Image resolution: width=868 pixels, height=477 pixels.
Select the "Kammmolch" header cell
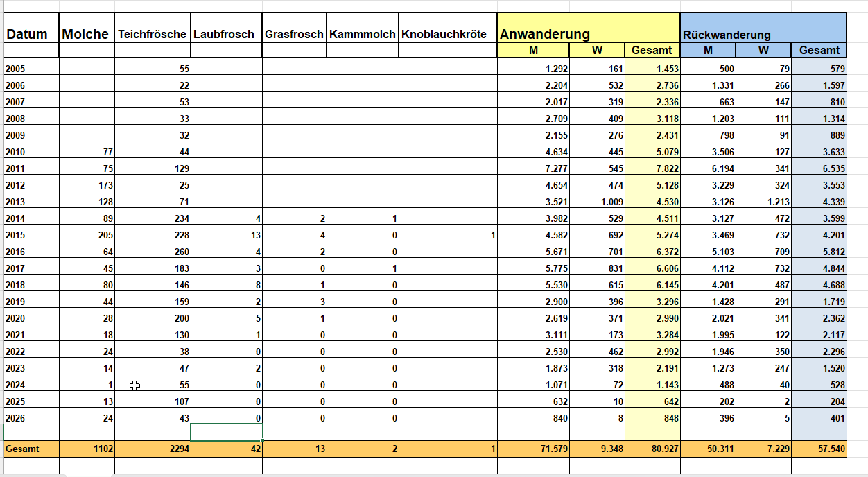click(x=362, y=34)
